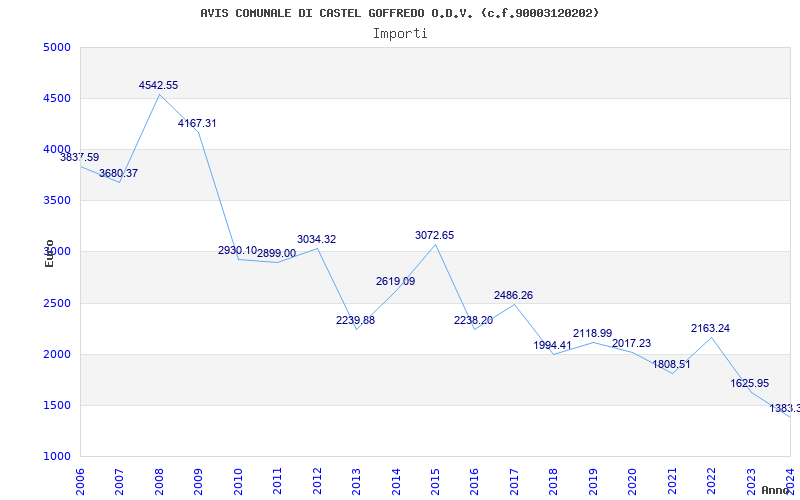Click the 2000 y-axis tick label
The height and width of the screenshot is (500, 800).
point(55,355)
